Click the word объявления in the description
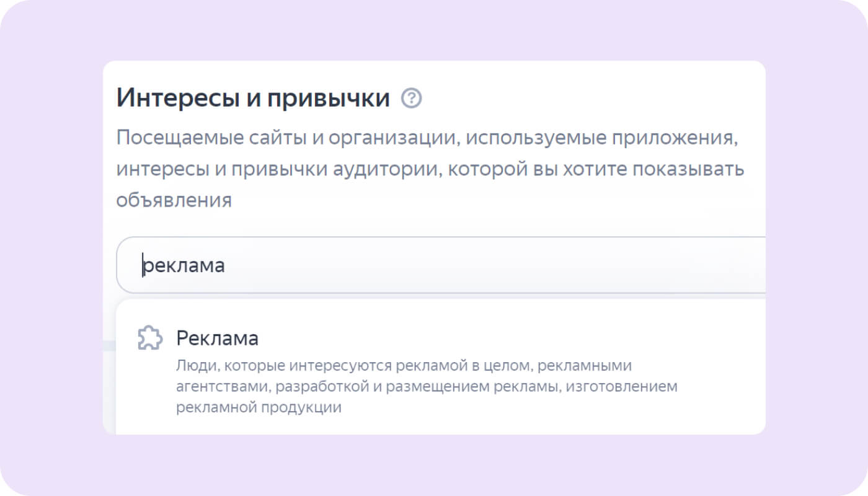 click(x=174, y=201)
